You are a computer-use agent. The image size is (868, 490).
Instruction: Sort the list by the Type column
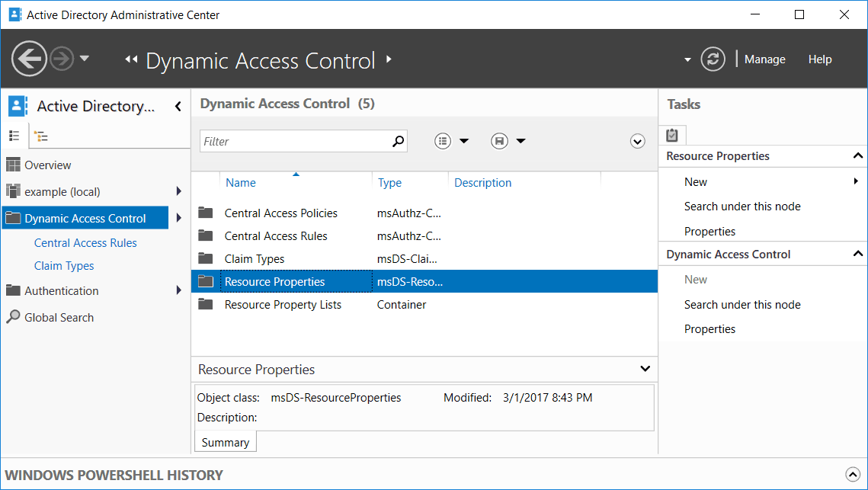coord(389,183)
